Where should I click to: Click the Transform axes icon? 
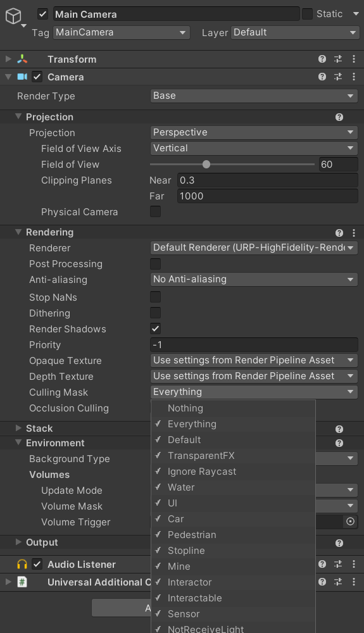tap(22, 60)
